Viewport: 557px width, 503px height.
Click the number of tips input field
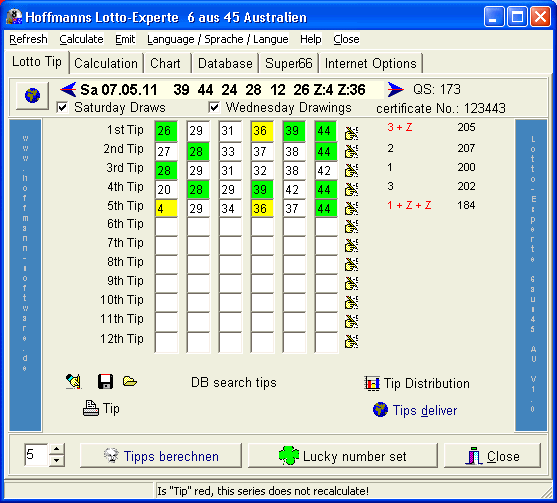tap(36, 455)
